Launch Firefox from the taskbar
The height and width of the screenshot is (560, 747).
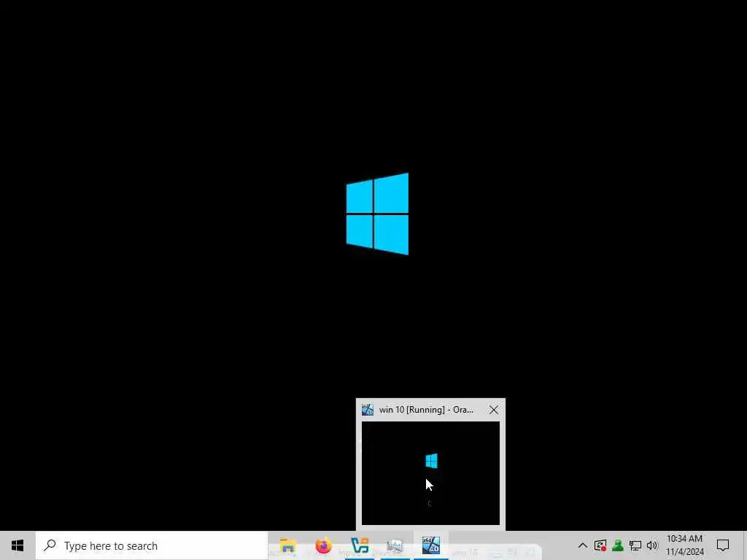323,545
